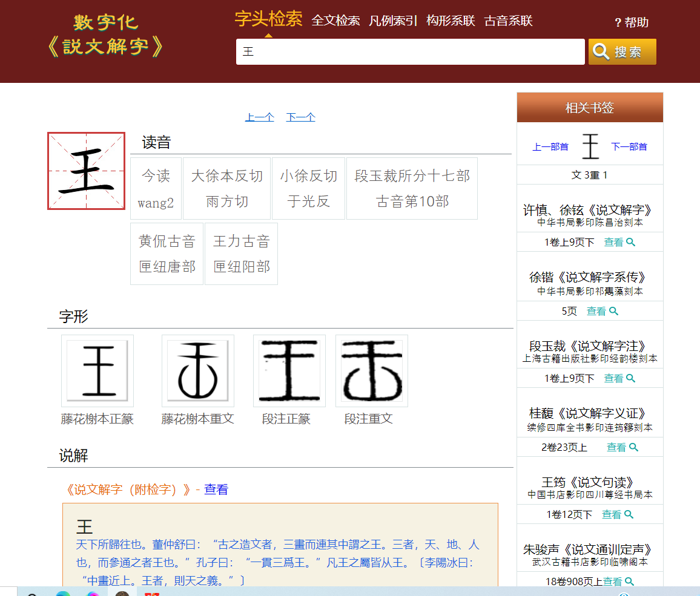Go to previous entry via 上一个
700x596 pixels.
pos(259,117)
